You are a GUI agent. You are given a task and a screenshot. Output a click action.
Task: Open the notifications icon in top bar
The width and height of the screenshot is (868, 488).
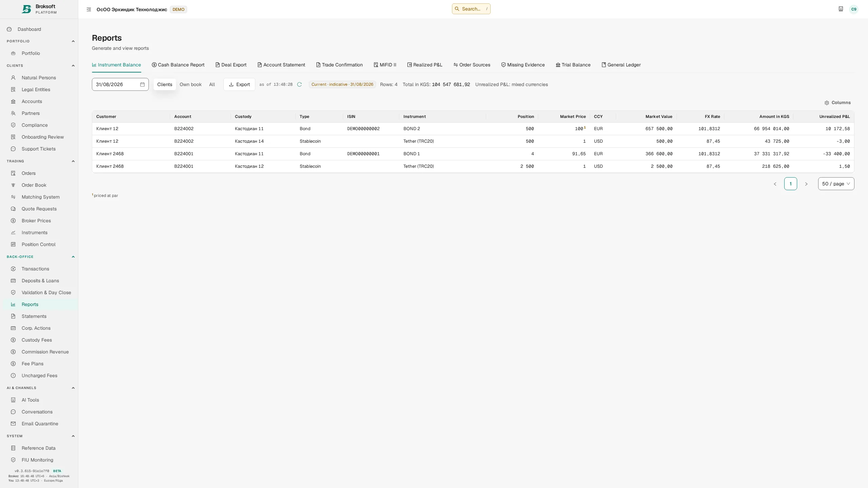(x=841, y=9)
